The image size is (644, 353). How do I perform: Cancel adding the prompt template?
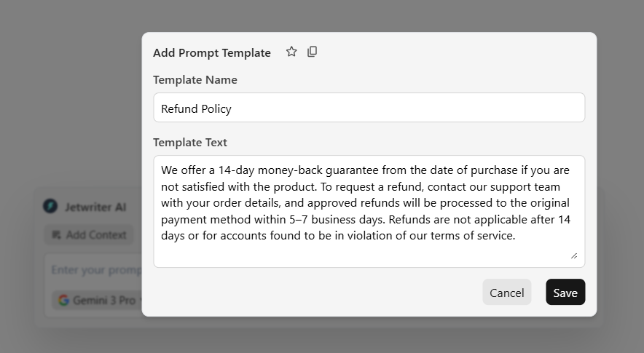pyautogui.click(x=506, y=293)
